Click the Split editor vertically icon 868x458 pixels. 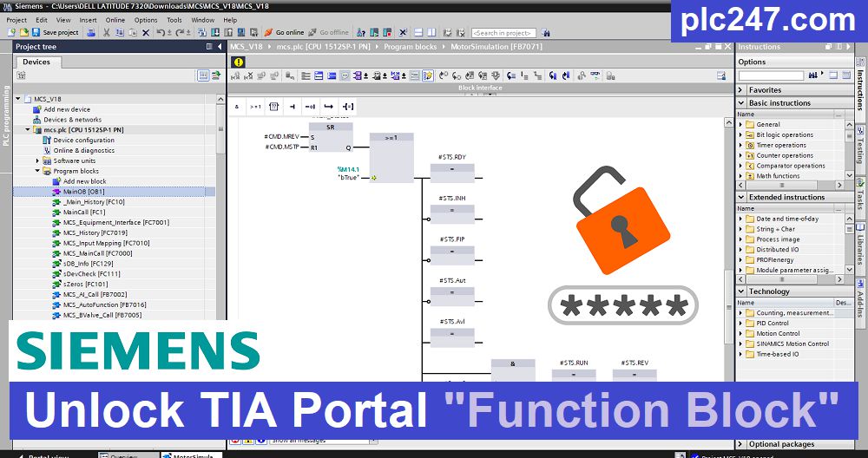coord(431,33)
